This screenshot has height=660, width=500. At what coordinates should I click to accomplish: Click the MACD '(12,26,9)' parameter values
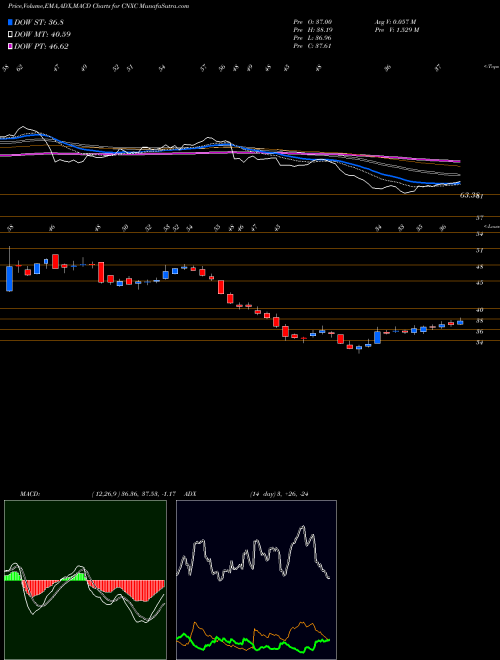click(x=136, y=494)
